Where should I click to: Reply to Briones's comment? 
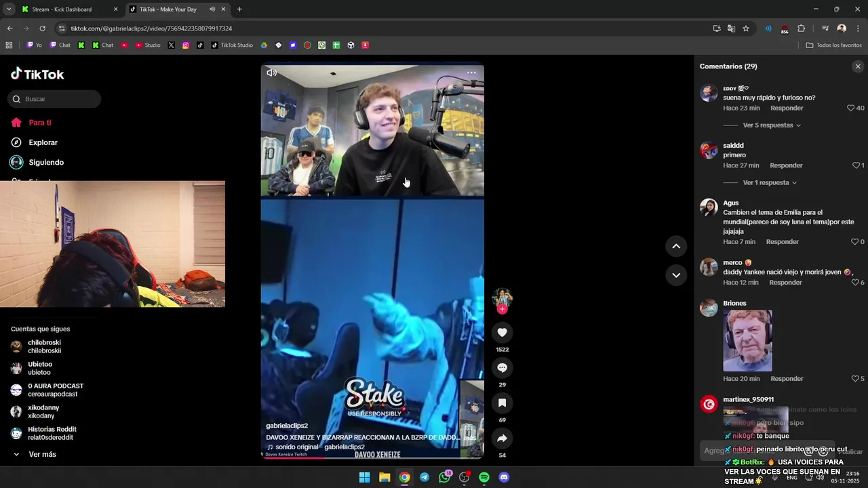tap(787, 379)
